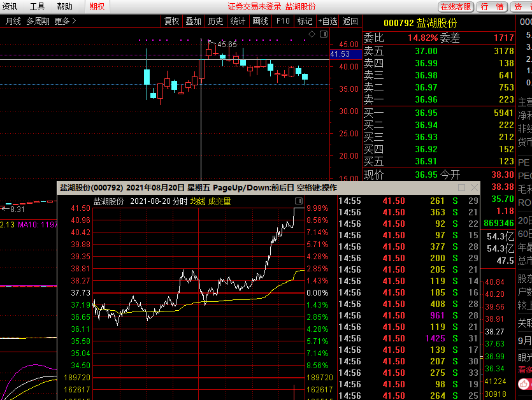Image resolution: width=532 pixels, height=400 pixels.
Task: Click the 标记 toolbar item
Action: point(305,22)
